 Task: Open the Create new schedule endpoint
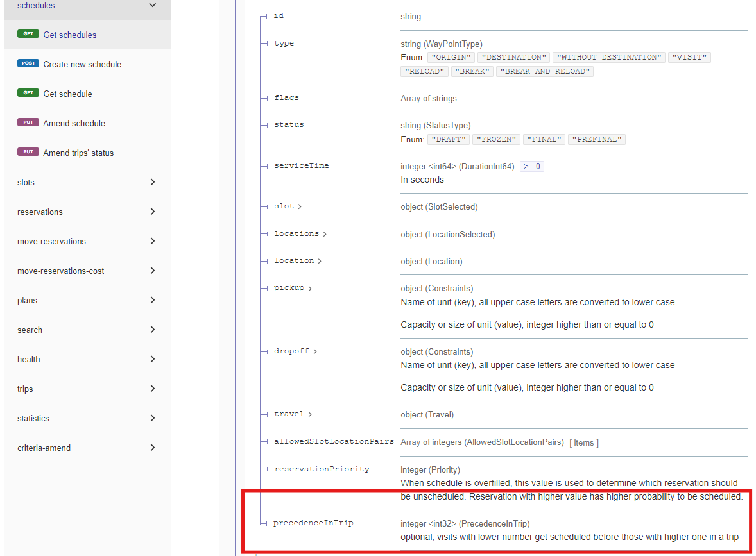82,64
